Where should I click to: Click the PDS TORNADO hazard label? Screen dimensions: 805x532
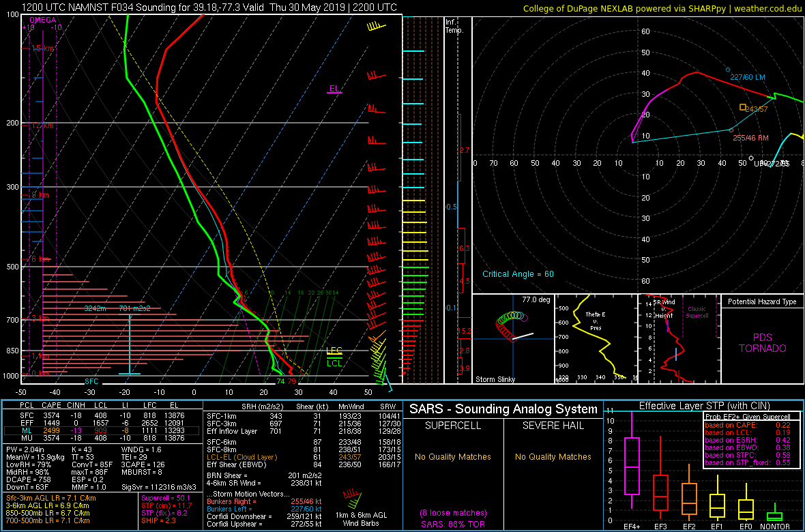pyautogui.click(x=762, y=343)
